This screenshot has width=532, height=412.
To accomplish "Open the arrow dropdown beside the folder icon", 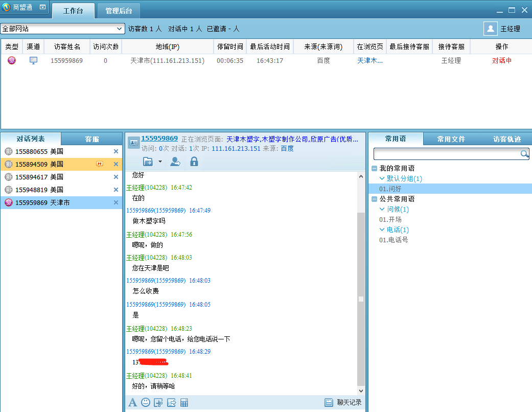I will click(x=160, y=162).
